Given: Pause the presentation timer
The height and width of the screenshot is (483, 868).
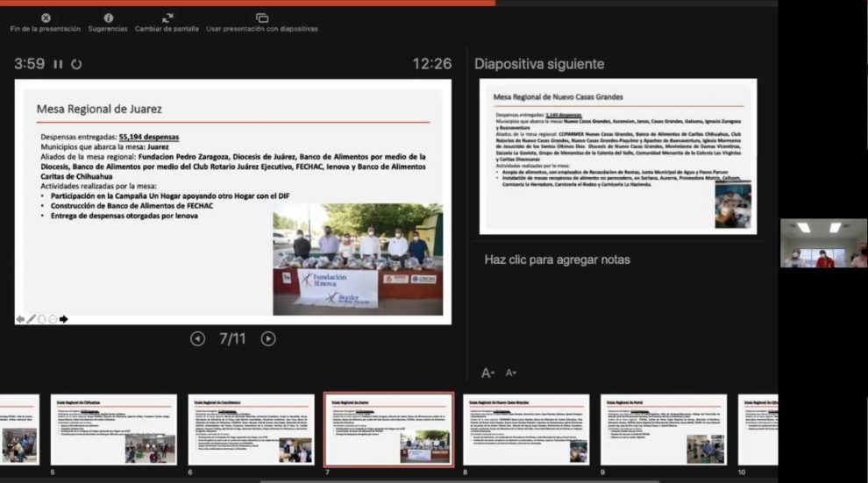Looking at the screenshot, I should [x=59, y=64].
